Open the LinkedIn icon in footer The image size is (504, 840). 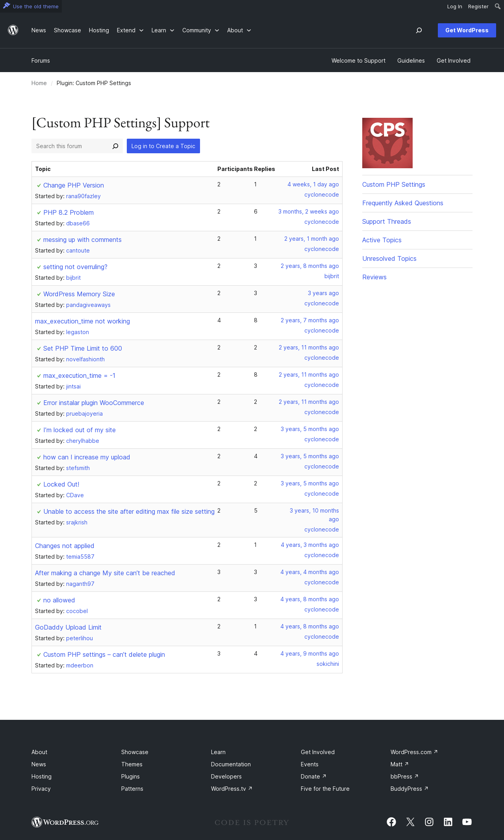(448, 822)
